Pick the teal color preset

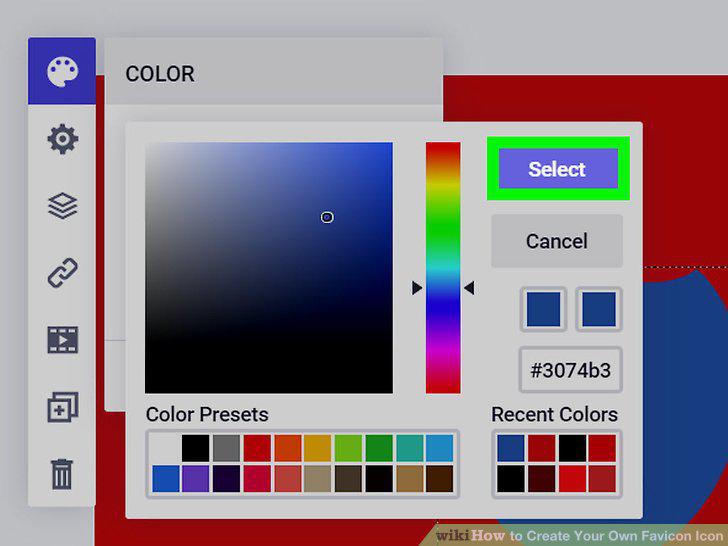[410, 448]
